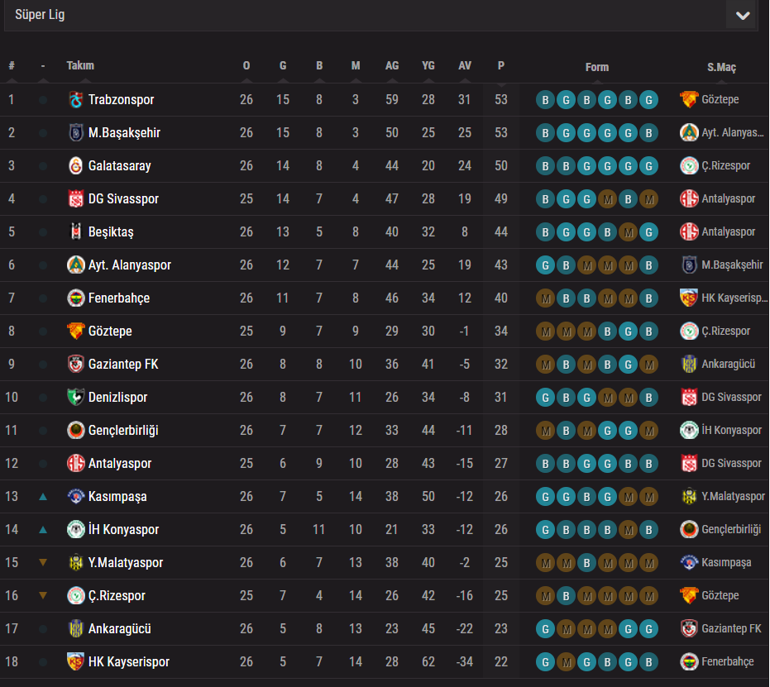
Task: Click Ankaragücü next-match logo in Gaziantep row
Action: point(688,364)
